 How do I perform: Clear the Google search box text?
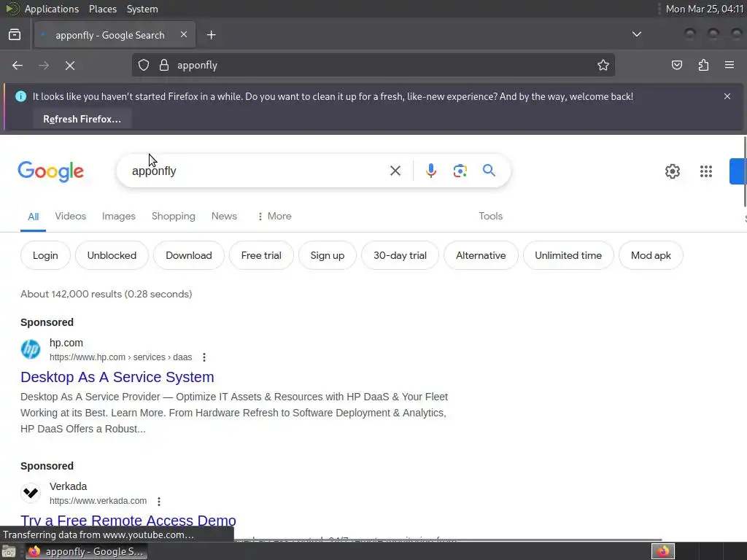point(395,171)
